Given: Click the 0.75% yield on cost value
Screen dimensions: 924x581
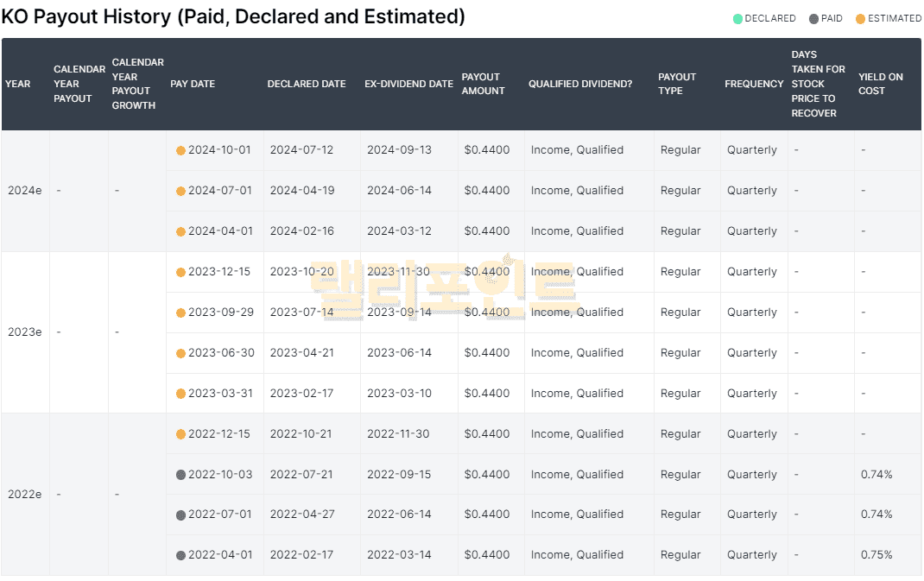Looking at the screenshot, I should (877, 555).
